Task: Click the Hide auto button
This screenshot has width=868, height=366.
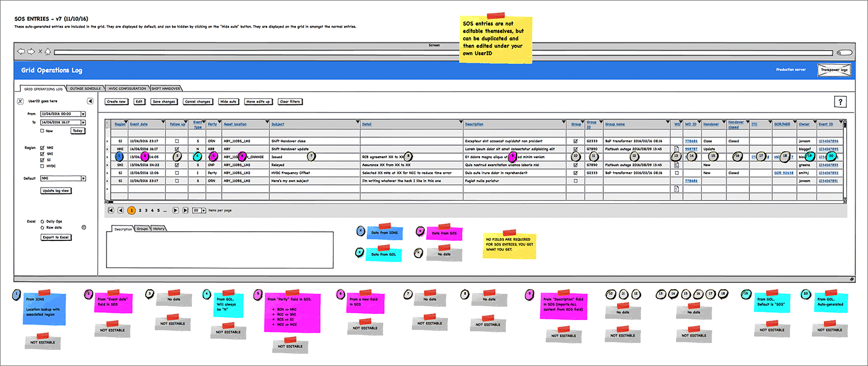Action: (x=228, y=102)
